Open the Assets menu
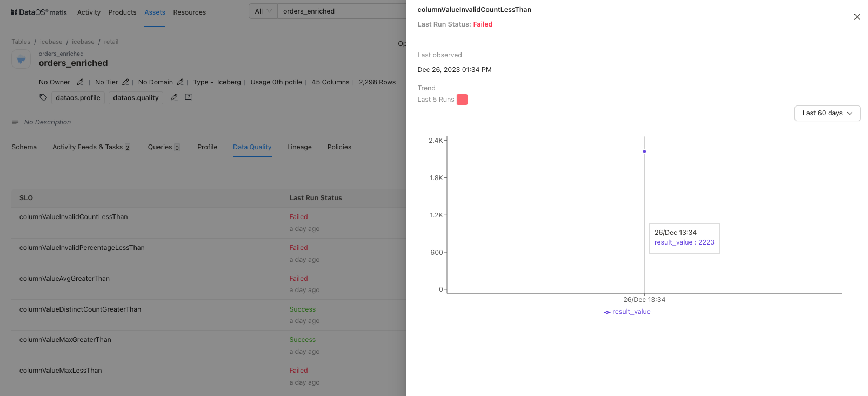Screen dimensions: 868x396 coord(155,12)
